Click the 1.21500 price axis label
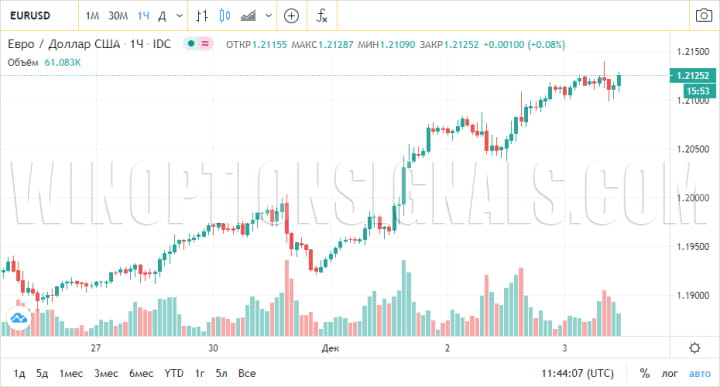 pos(693,51)
